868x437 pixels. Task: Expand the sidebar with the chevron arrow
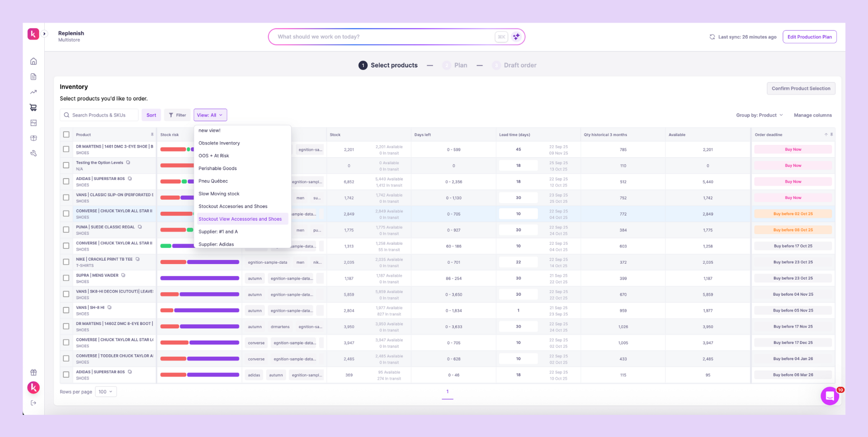[x=44, y=34]
